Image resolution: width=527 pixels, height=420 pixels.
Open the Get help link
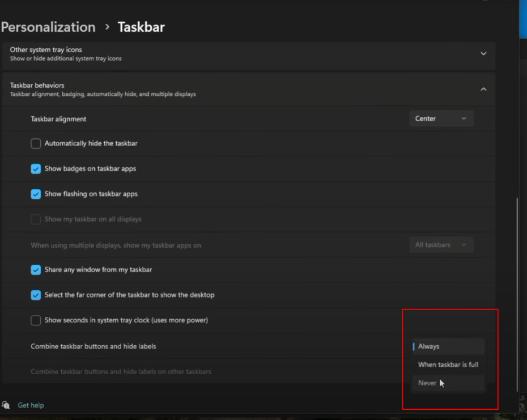[x=31, y=405]
